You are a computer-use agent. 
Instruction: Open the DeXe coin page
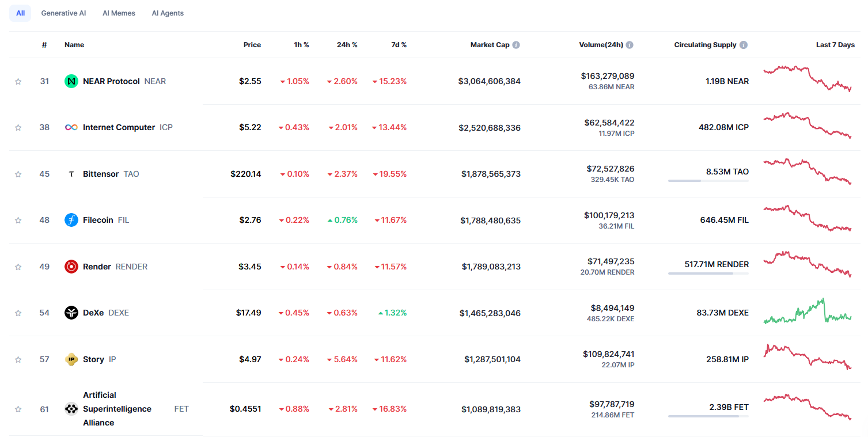93,313
